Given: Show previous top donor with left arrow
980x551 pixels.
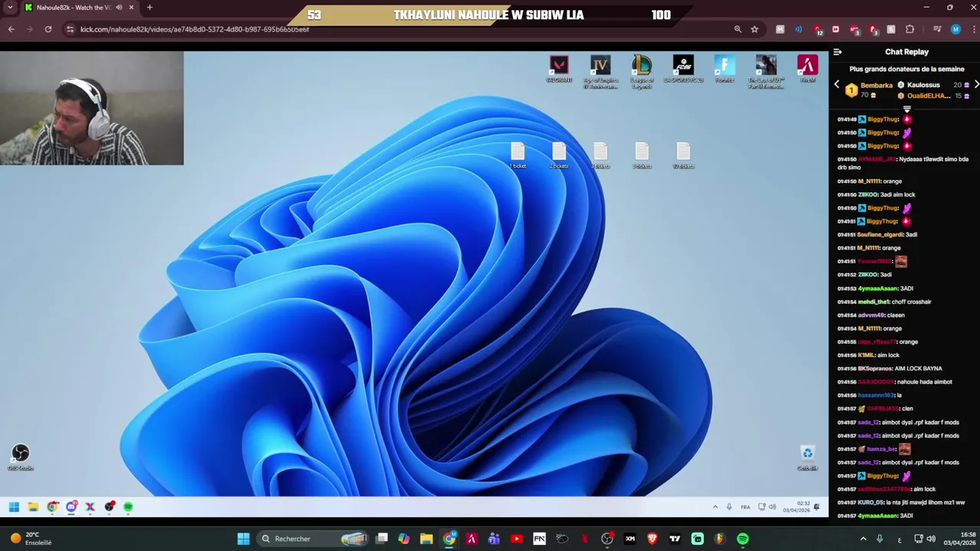Looking at the screenshot, I should click(836, 84).
